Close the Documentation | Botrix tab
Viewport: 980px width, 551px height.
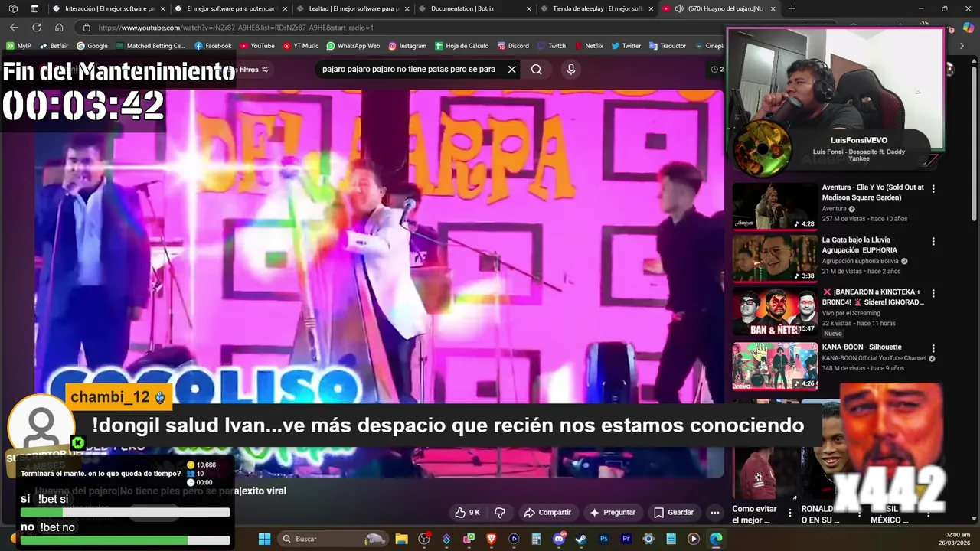point(528,8)
